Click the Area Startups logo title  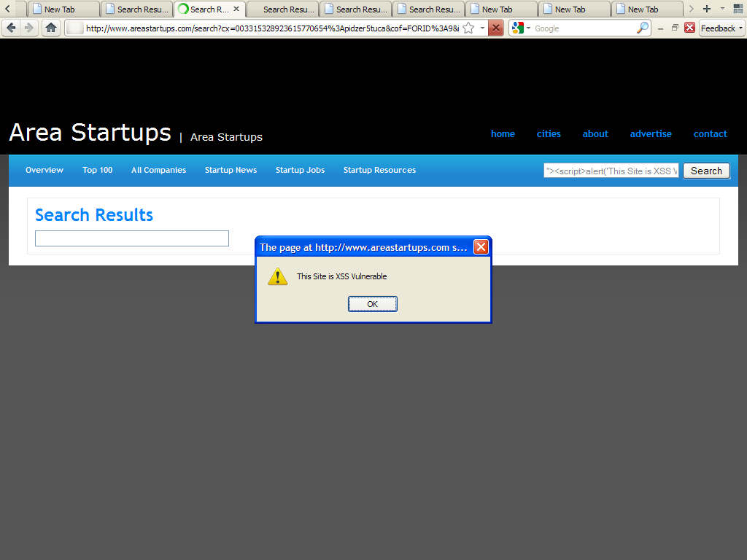(x=90, y=133)
